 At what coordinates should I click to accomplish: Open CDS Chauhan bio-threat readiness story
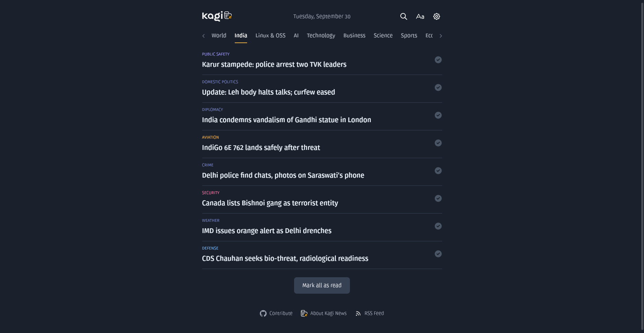pyautogui.click(x=285, y=258)
